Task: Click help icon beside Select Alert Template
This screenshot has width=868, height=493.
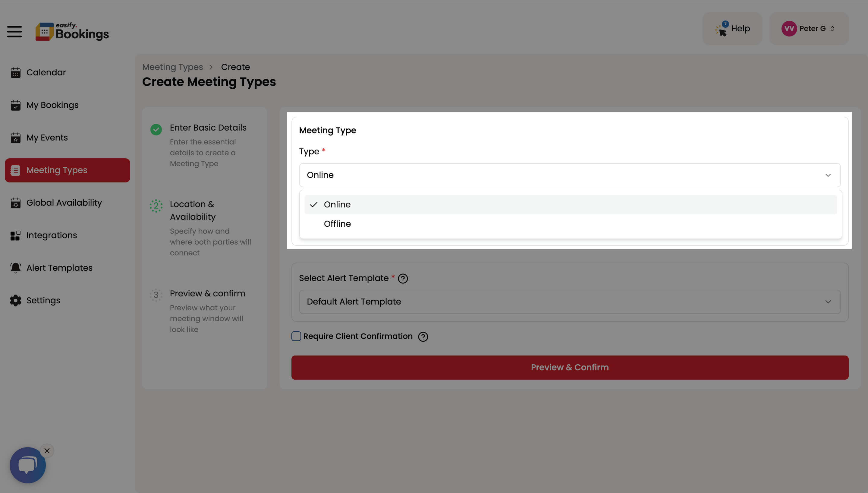Action: click(403, 279)
